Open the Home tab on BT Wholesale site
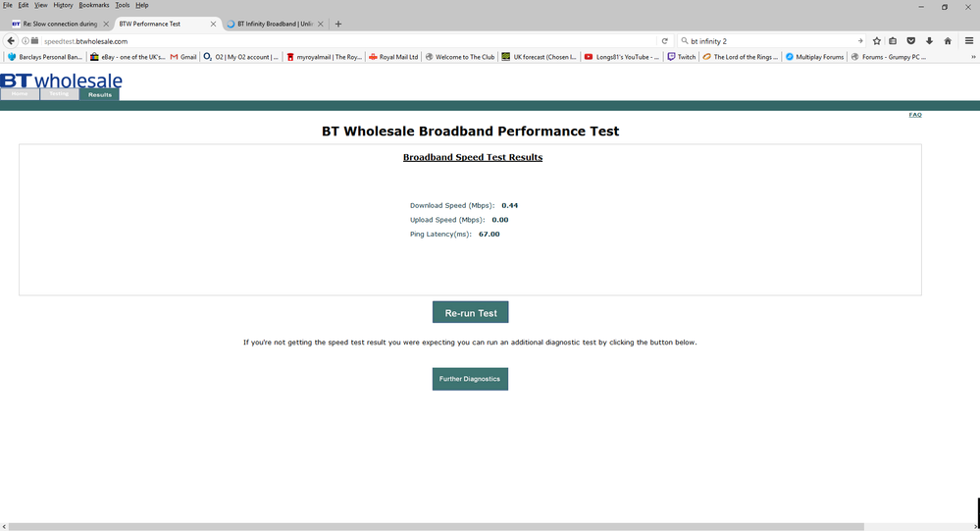 pyautogui.click(x=20, y=94)
